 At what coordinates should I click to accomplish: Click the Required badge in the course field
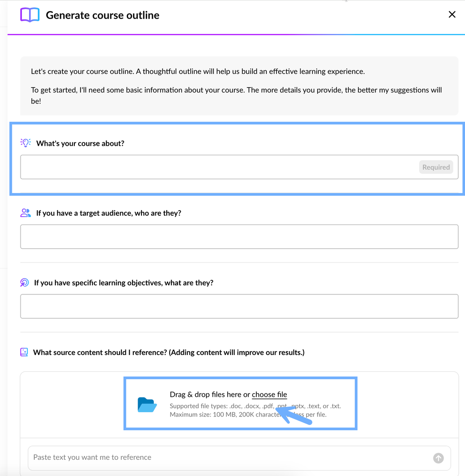tap(435, 167)
